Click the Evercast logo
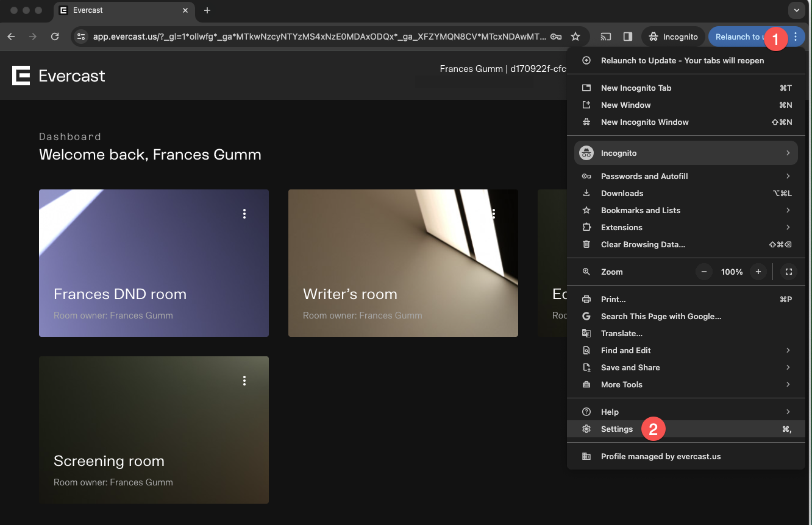 [59, 76]
